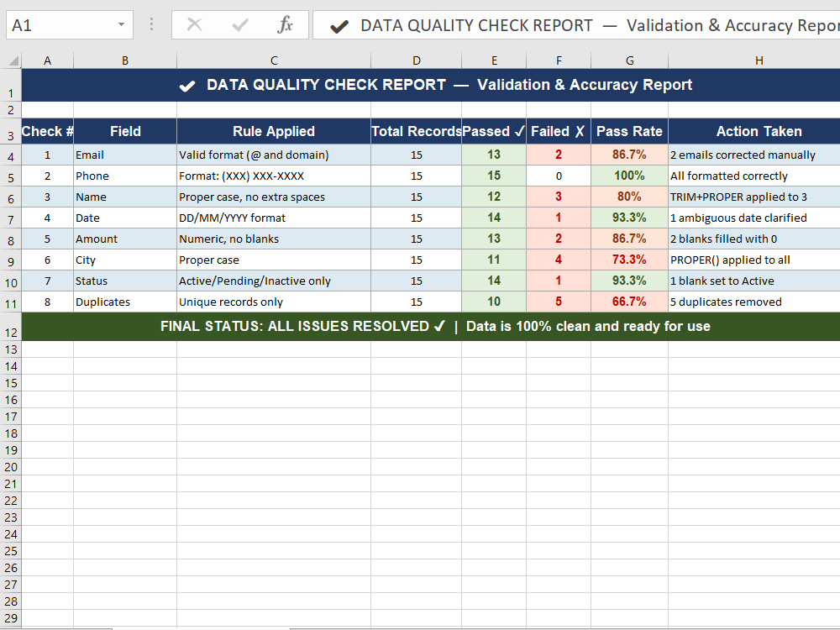Select column B header
Viewport: 840px width, 630px height.
(x=125, y=60)
